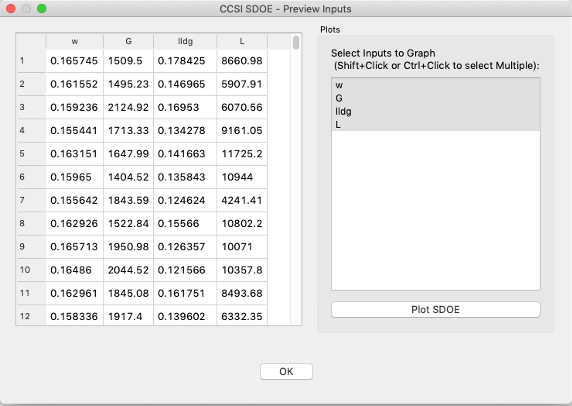
Task: Select row header 1
Action: (x=31, y=61)
